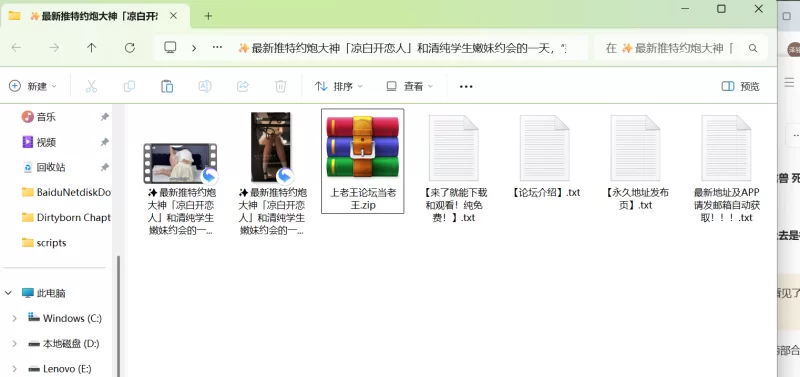Screen dimensions: 800x377
Task: Collapse the 此电脑 tree node chevron
Action: 8,293
